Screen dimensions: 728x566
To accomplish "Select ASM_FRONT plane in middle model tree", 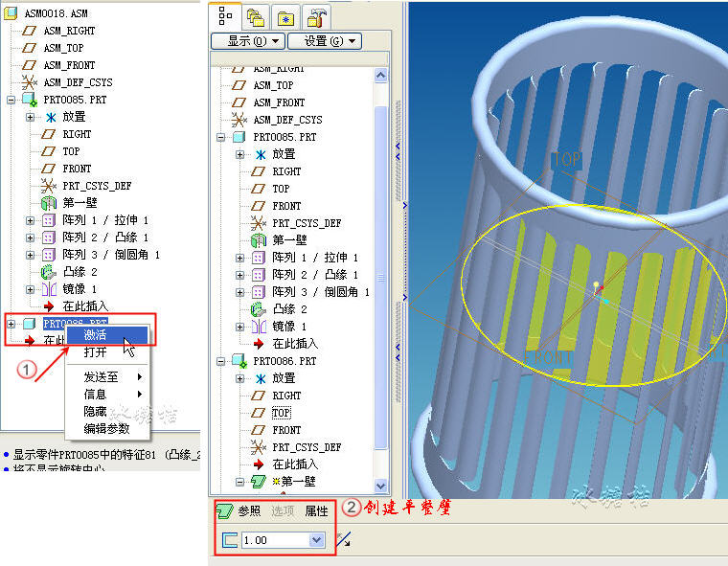I will pos(279,102).
